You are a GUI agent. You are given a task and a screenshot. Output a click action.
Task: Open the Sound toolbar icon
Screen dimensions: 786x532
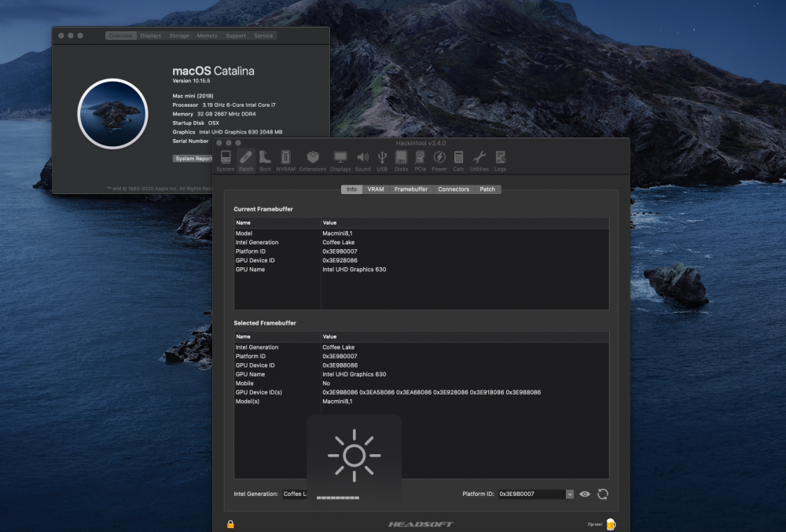(x=363, y=161)
